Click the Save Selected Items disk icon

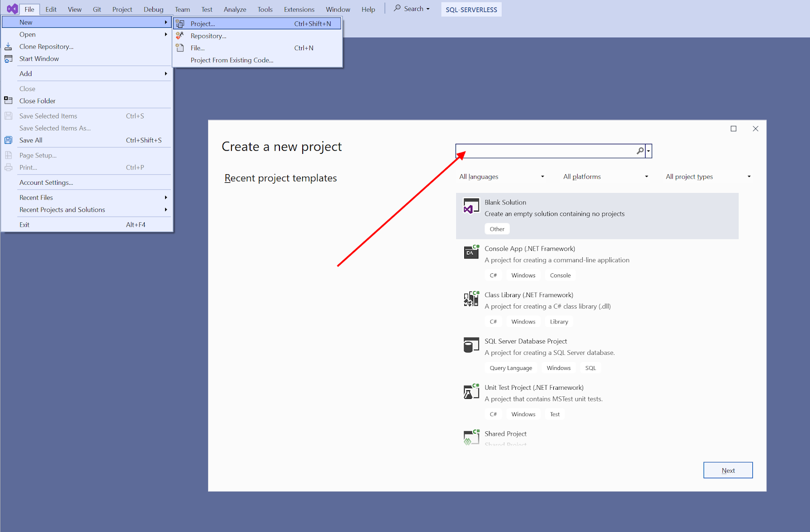8,116
